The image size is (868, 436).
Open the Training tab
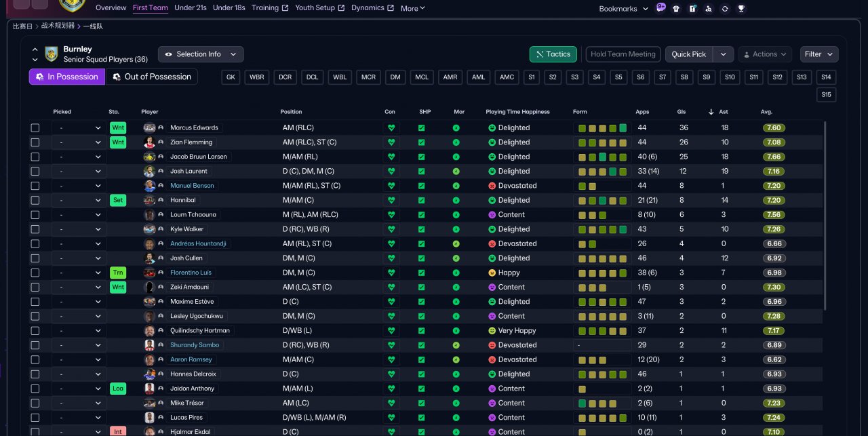(270, 8)
